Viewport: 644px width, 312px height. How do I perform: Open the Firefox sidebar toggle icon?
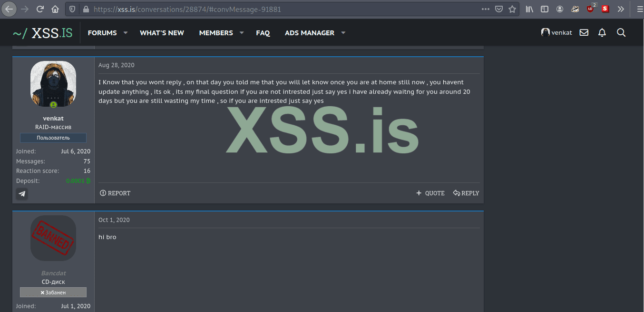point(544,9)
